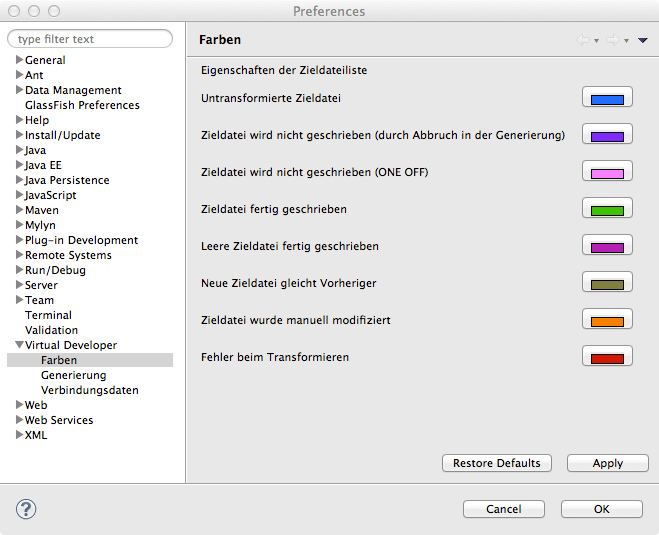Click the back navigation arrow icon
The image size is (659, 535).
[583, 40]
